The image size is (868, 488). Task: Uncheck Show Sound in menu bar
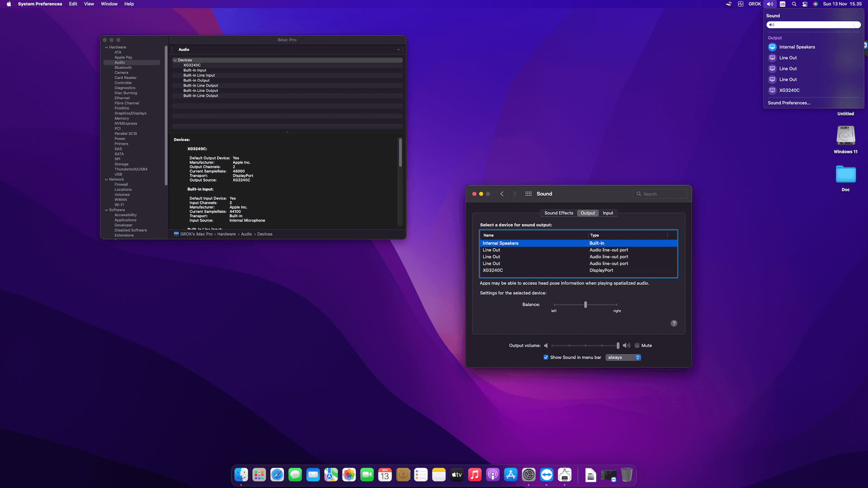[x=546, y=357]
